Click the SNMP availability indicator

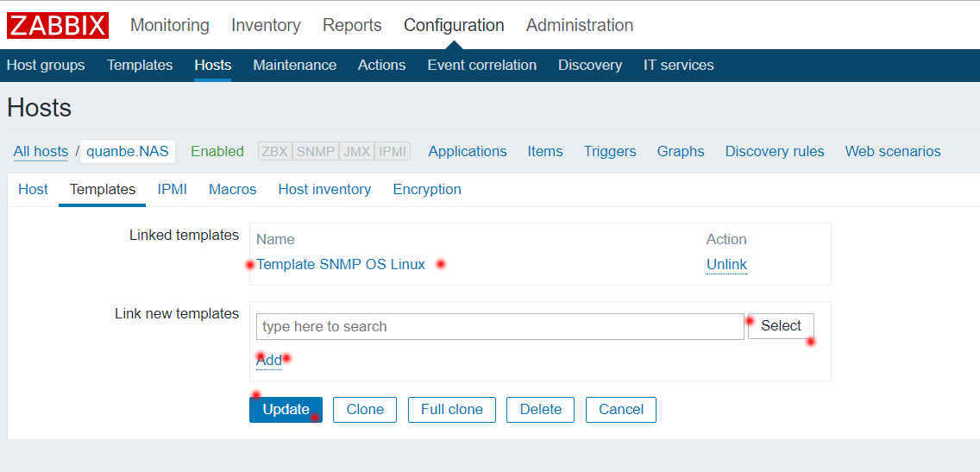(x=315, y=151)
